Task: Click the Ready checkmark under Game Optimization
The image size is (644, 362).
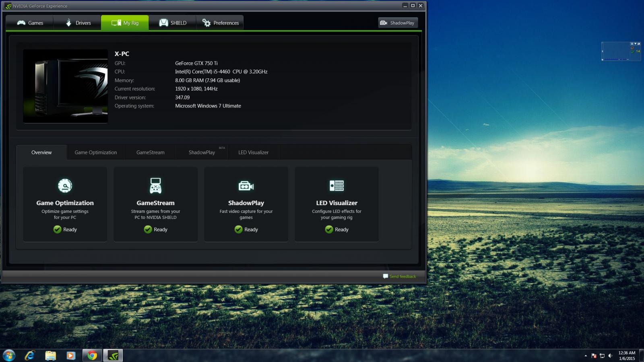Action: point(57,229)
